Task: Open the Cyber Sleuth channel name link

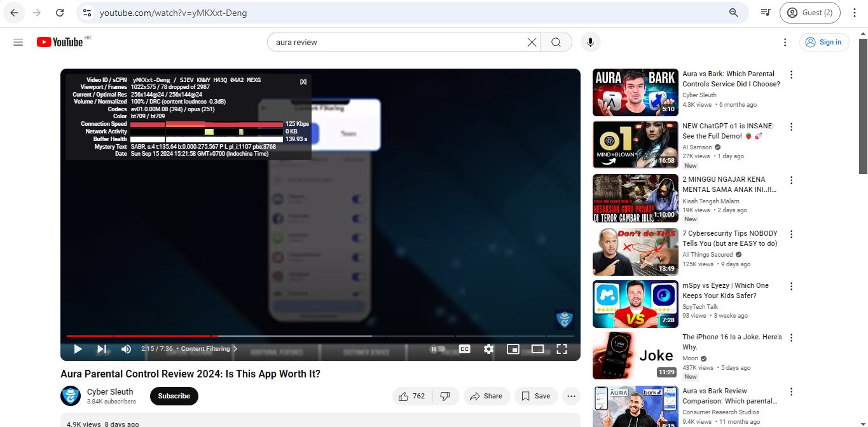Action: click(110, 391)
